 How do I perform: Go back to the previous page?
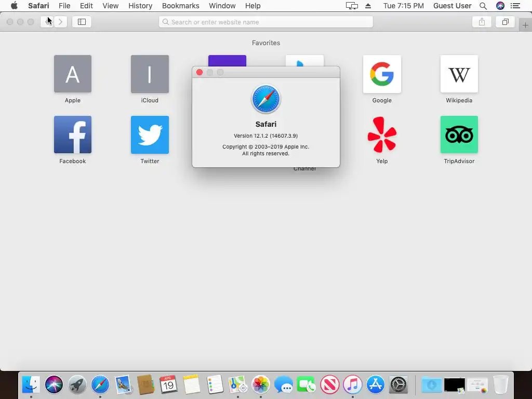click(47, 22)
